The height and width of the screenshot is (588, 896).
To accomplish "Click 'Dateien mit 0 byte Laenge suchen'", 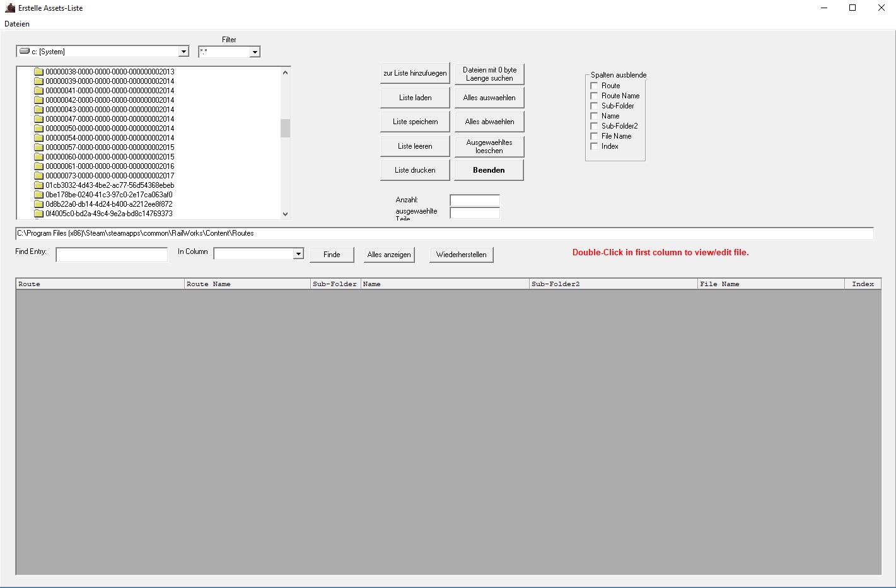I will pos(489,74).
